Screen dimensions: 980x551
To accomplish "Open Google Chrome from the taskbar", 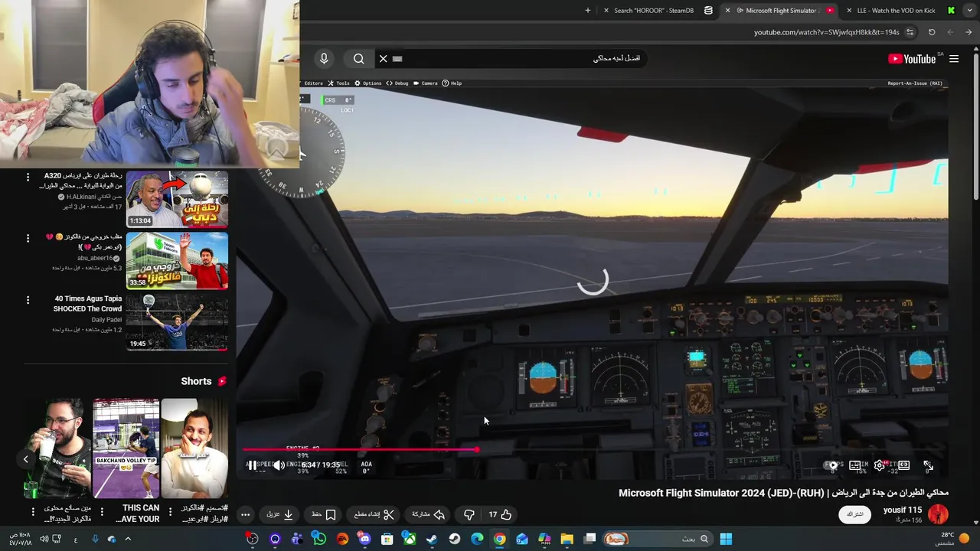I will pos(499,540).
